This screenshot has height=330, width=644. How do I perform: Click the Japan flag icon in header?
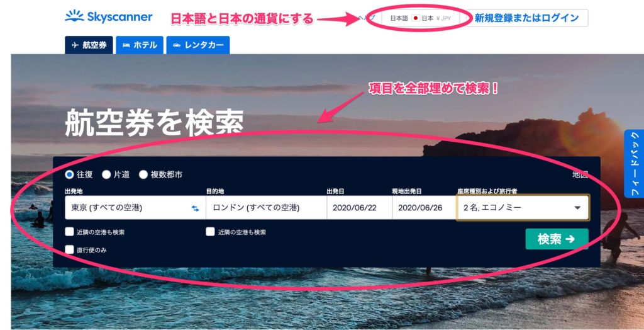pos(415,18)
